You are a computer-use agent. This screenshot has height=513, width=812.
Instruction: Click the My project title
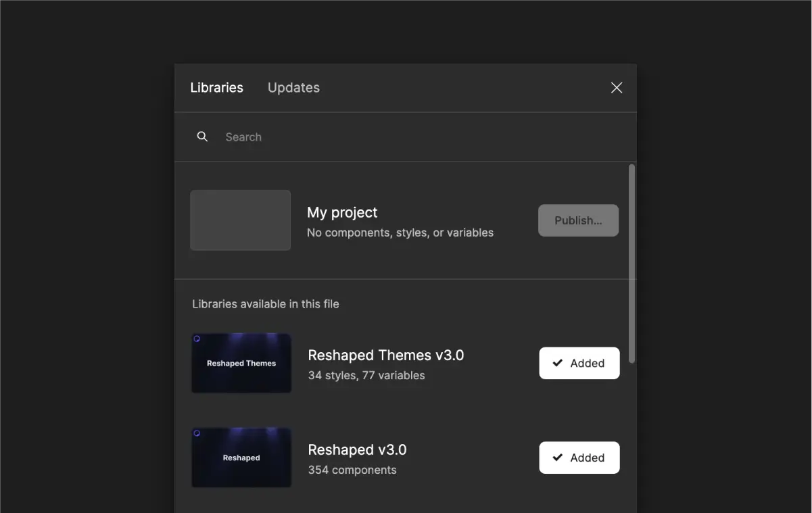click(342, 212)
